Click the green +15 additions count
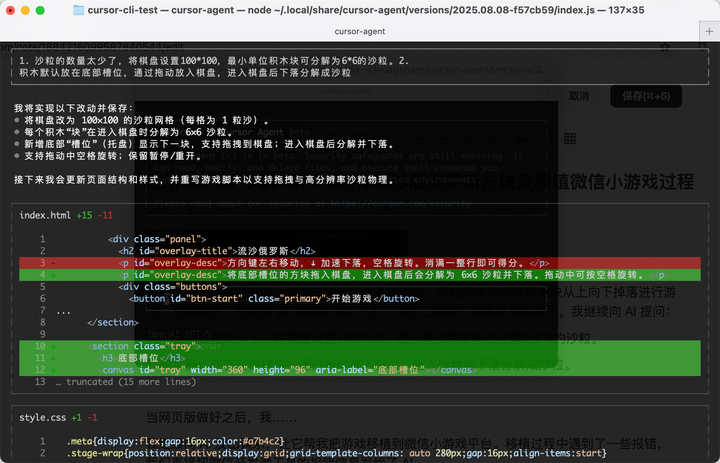Image resolution: width=720 pixels, height=463 pixels. pyautogui.click(x=84, y=215)
